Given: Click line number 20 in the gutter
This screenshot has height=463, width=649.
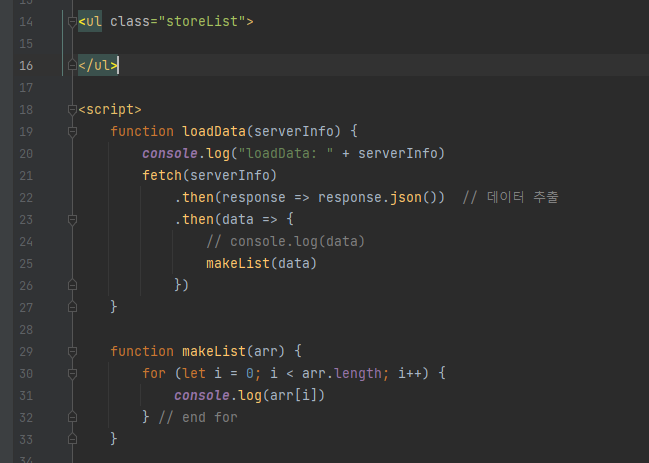Looking at the screenshot, I should tap(26, 154).
